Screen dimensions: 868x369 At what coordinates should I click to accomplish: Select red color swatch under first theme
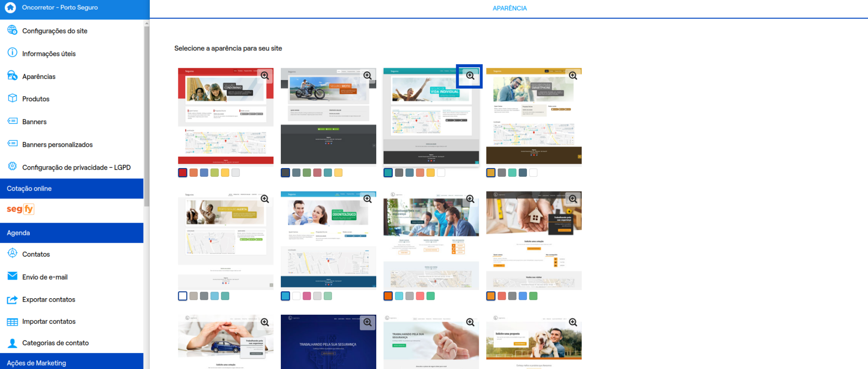coord(183,173)
